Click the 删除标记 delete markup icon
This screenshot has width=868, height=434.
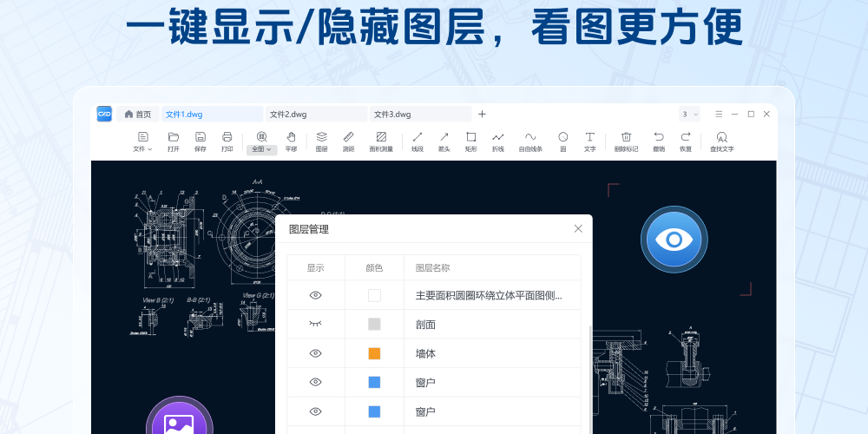[x=626, y=141]
